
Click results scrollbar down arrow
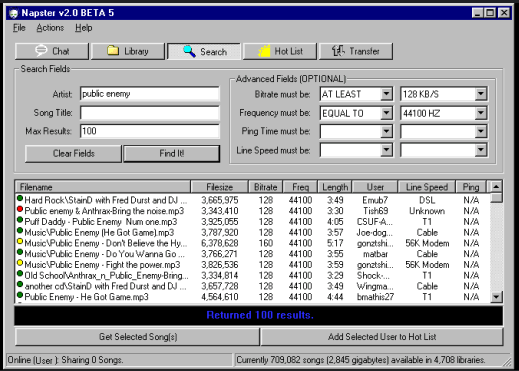tap(497, 297)
